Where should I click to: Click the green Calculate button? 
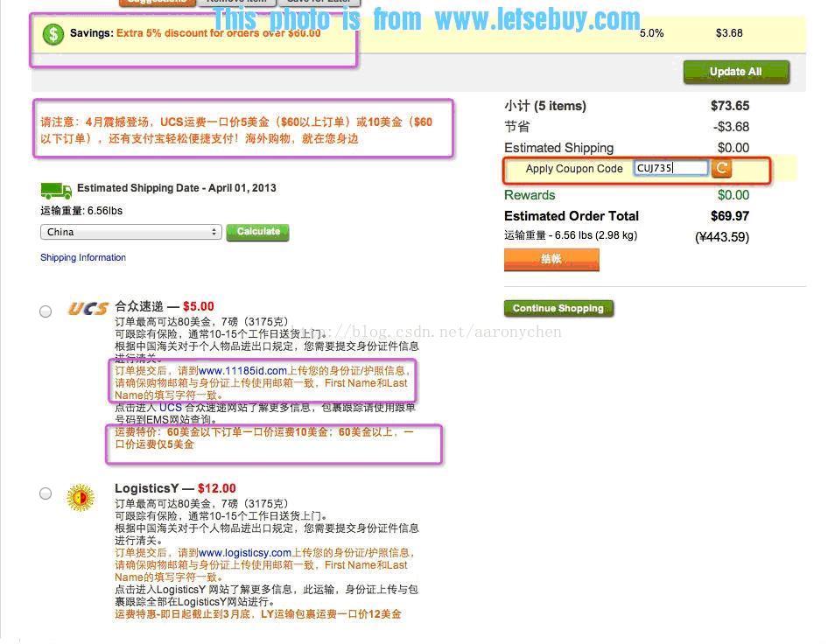(x=257, y=232)
